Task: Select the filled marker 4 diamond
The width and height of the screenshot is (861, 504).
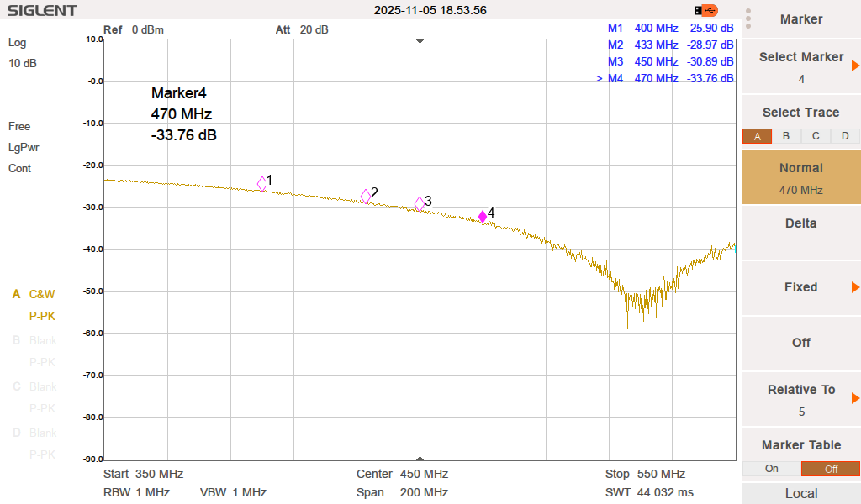Action: (x=483, y=216)
